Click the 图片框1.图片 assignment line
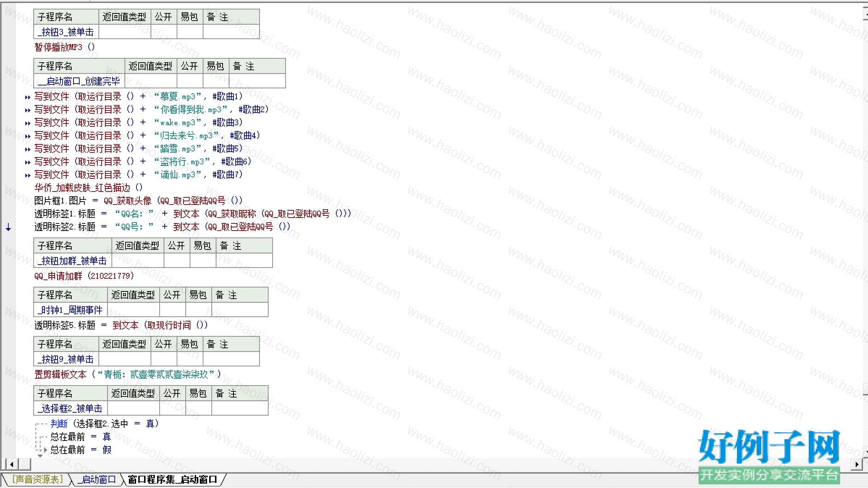Screen dimensions: 868x488 pyautogui.click(x=138, y=201)
